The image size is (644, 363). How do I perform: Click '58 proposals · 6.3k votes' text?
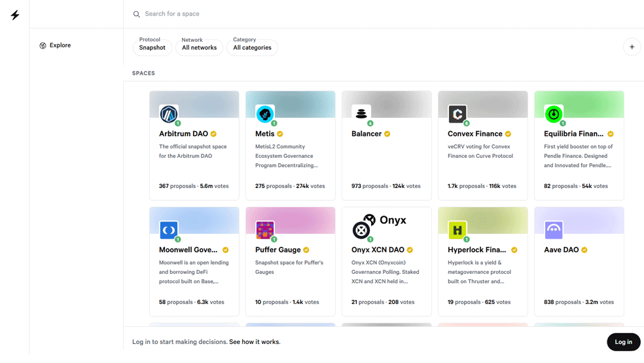pyautogui.click(x=192, y=302)
